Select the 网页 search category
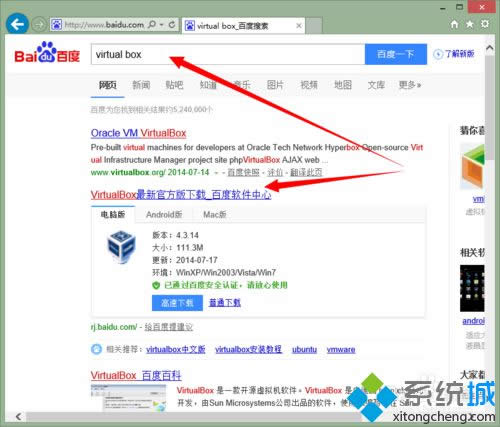 [107, 85]
